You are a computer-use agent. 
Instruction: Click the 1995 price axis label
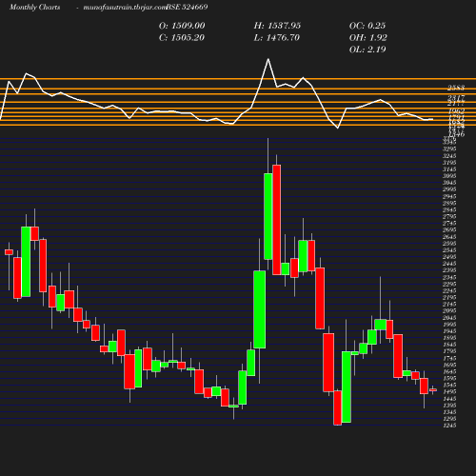pyautogui.click(x=449, y=325)
